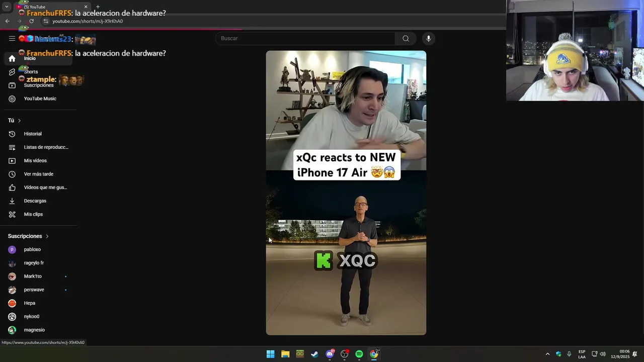Expand the Suscripciones section chevron

coord(47,236)
